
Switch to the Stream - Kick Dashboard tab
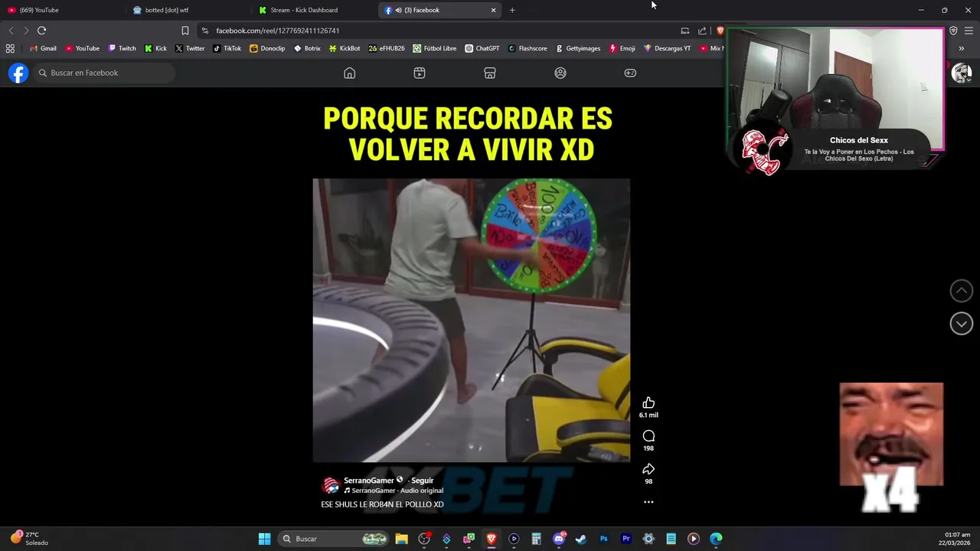pyautogui.click(x=312, y=10)
